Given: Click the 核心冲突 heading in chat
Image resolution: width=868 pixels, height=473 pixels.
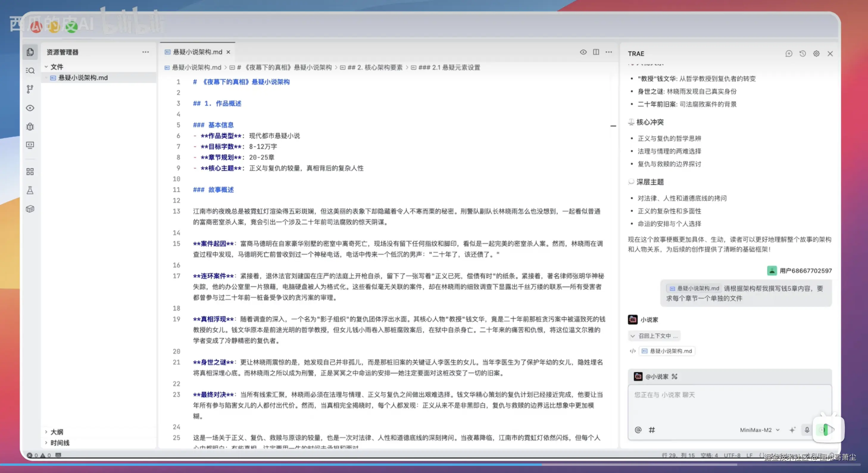Looking at the screenshot, I should [x=650, y=122].
